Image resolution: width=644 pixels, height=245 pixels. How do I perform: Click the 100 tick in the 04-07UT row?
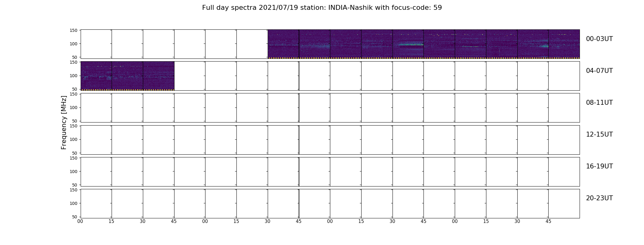point(74,76)
